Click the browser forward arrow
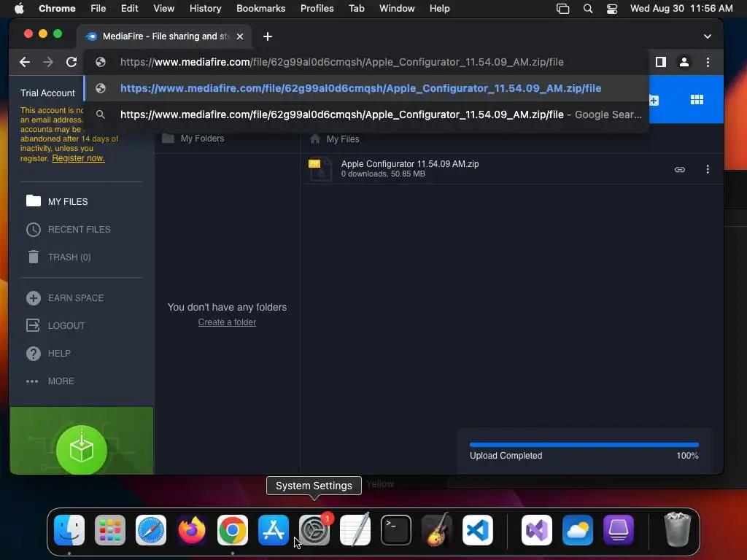The width and height of the screenshot is (747, 560). pos(48,62)
